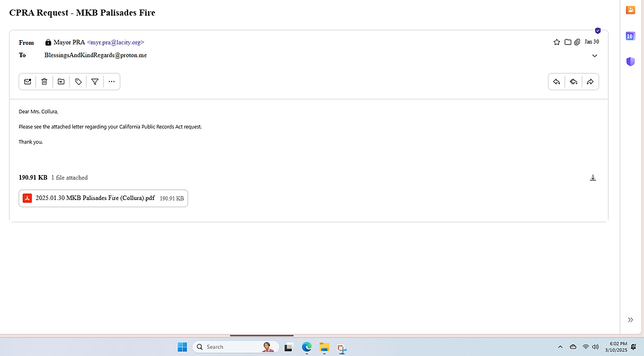This screenshot has width=644, height=356.
Task: Open the clock showing 6:02 PM
Action: click(616, 347)
